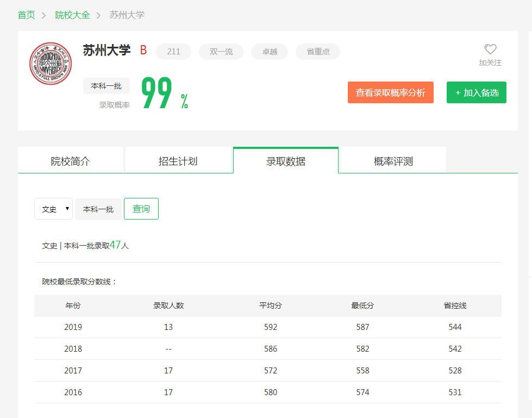This screenshot has height=418, width=532.
Task: Click the 卓越 tag
Action: [270, 52]
